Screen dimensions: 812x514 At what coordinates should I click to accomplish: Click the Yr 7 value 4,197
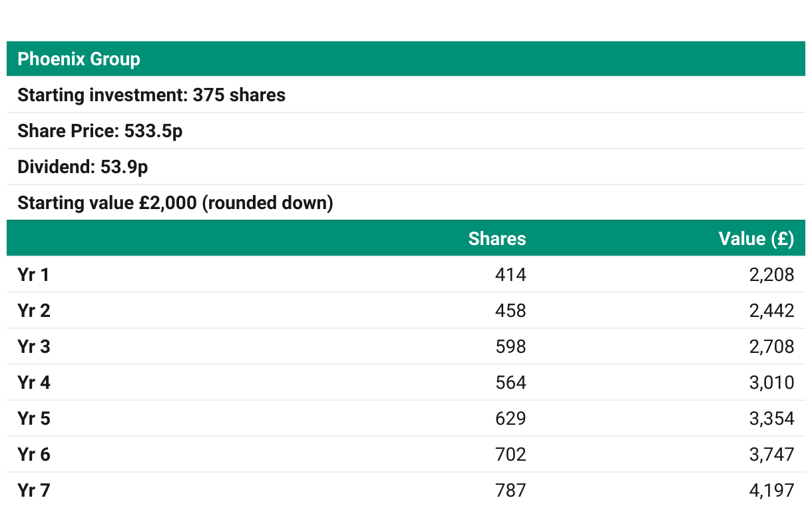coord(771,490)
